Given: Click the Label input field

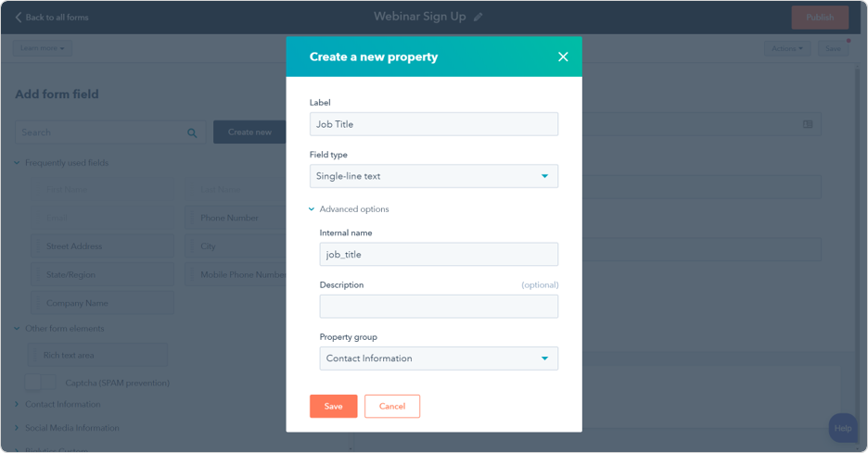Looking at the screenshot, I should coord(434,124).
